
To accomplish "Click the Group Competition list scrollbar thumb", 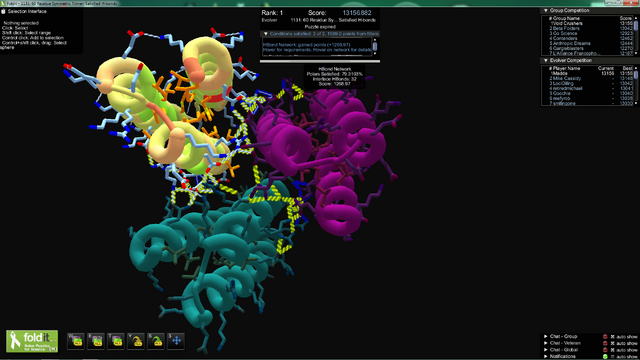I will pos(636,25).
